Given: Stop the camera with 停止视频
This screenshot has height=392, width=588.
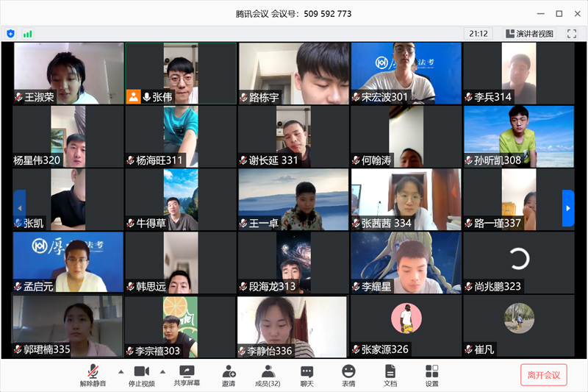Looking at the screenshot, I should [x=140, y=375].
